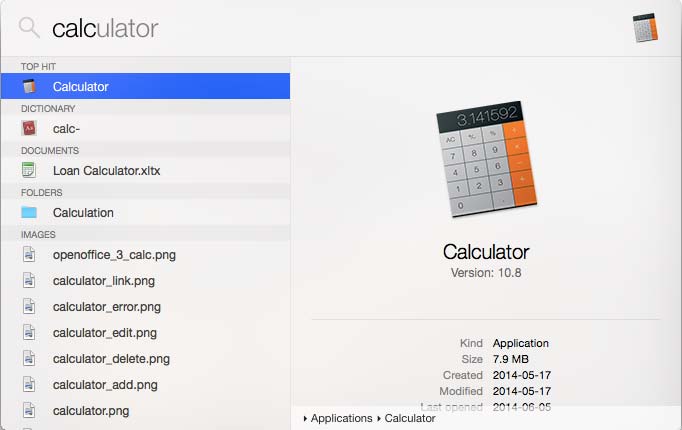Click Calculator in the bottom path bar
Screen dimensions: 682x430
(x=410, y=418)
